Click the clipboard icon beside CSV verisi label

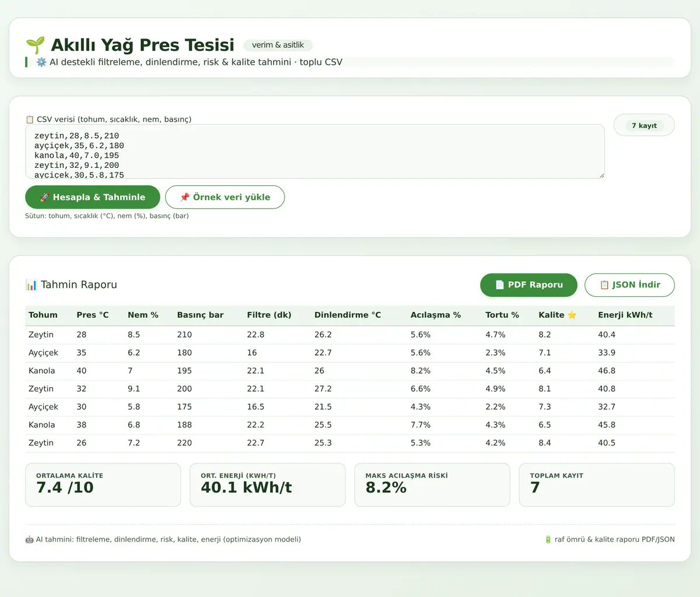[30, 120]
